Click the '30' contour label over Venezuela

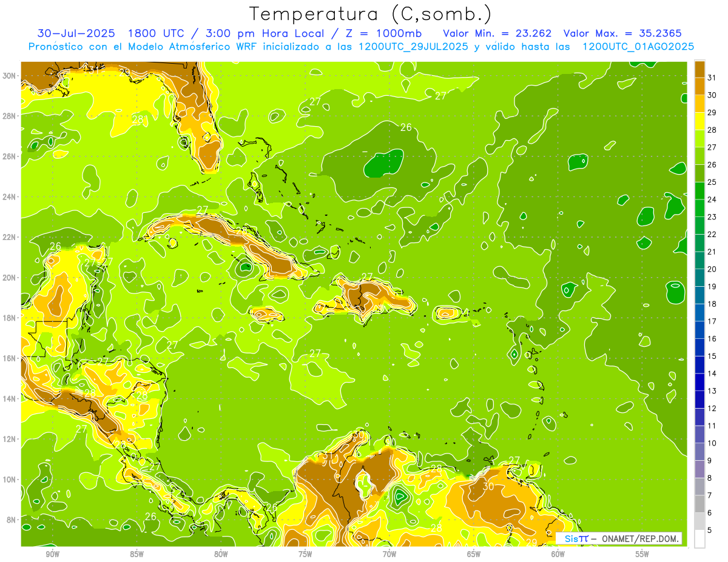coord(488,486)
